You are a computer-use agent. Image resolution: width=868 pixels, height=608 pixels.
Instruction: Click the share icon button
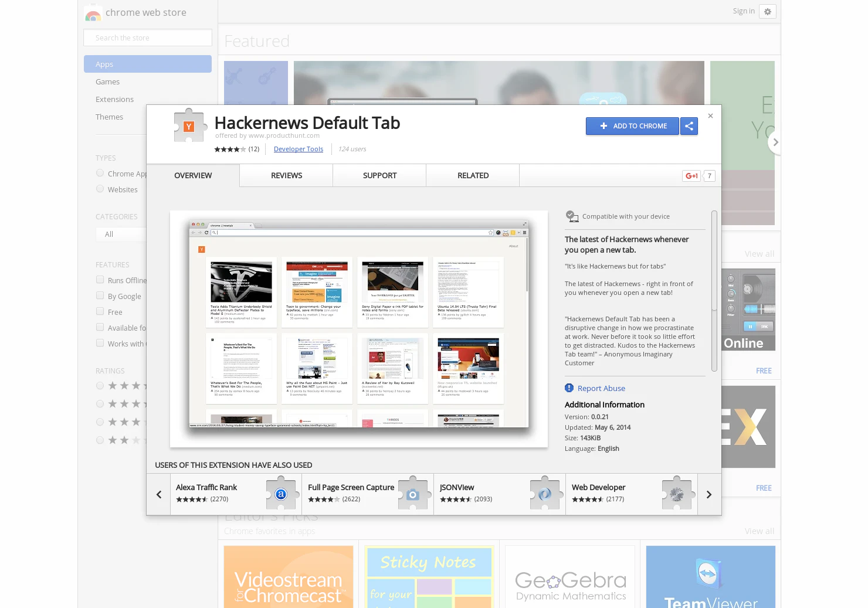[x=689, y=126]
